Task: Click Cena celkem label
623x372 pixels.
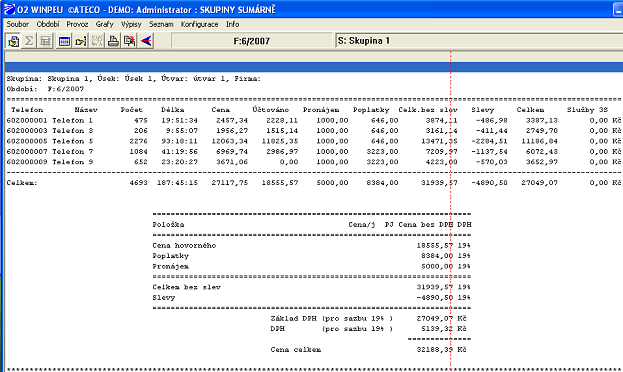Action: coord(296,350)
